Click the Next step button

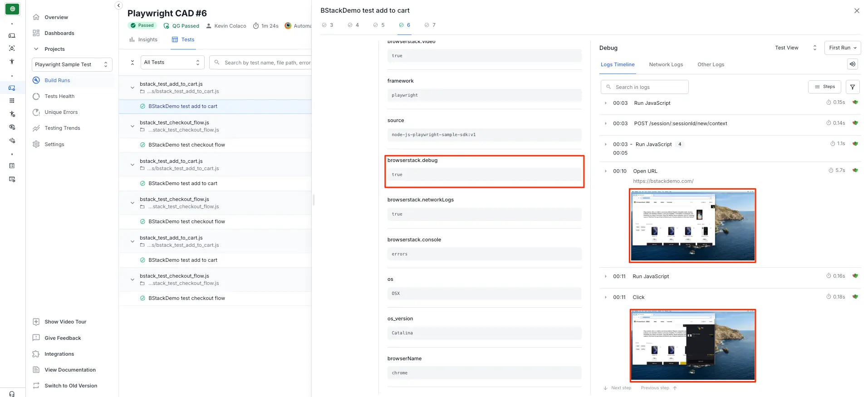618,388
